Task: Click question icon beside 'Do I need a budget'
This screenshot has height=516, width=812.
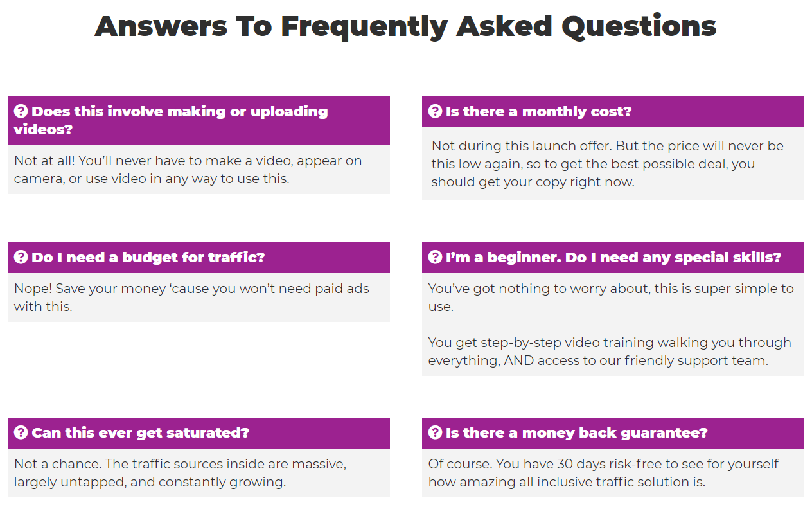Action: click(x=21, y=258)
